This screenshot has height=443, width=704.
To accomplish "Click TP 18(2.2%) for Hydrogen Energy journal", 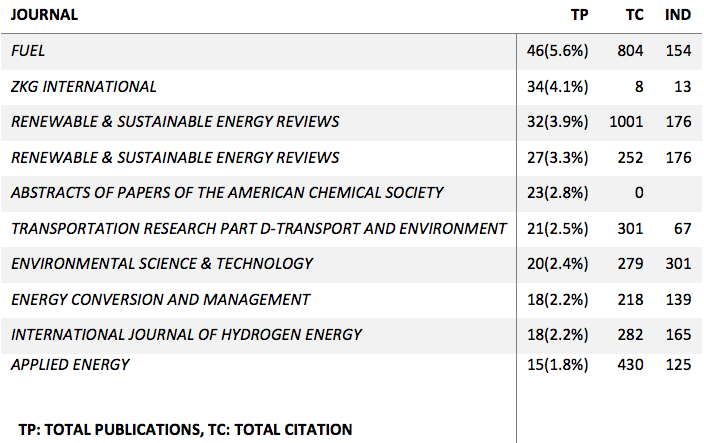I will coord(557,334).
